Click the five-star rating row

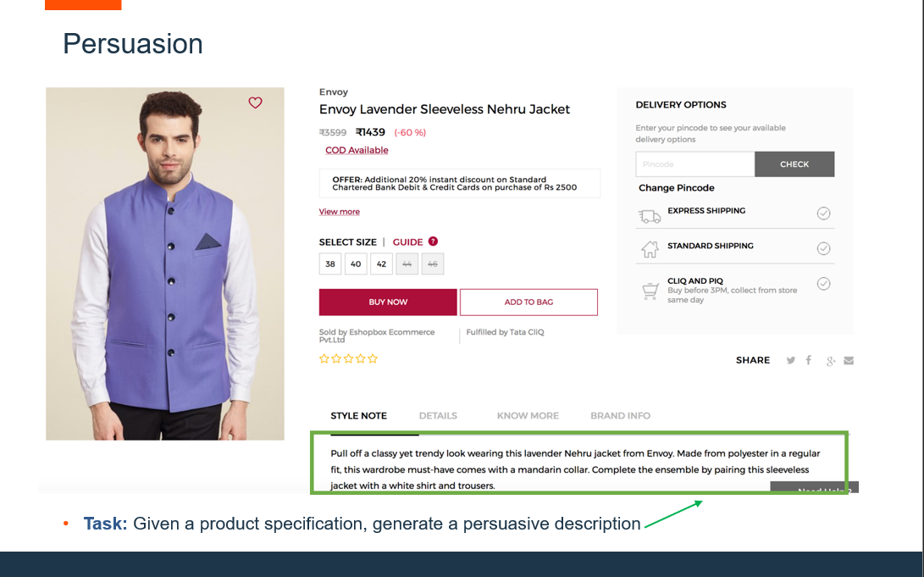(x=348, y=359)
